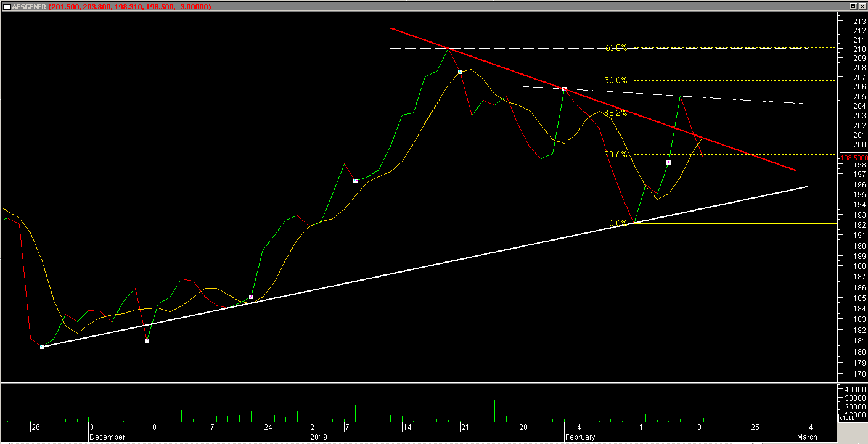Click the tallest volume bar in volume pane
The height and width of the screenshot is (444, 868).
coord(170,405)
